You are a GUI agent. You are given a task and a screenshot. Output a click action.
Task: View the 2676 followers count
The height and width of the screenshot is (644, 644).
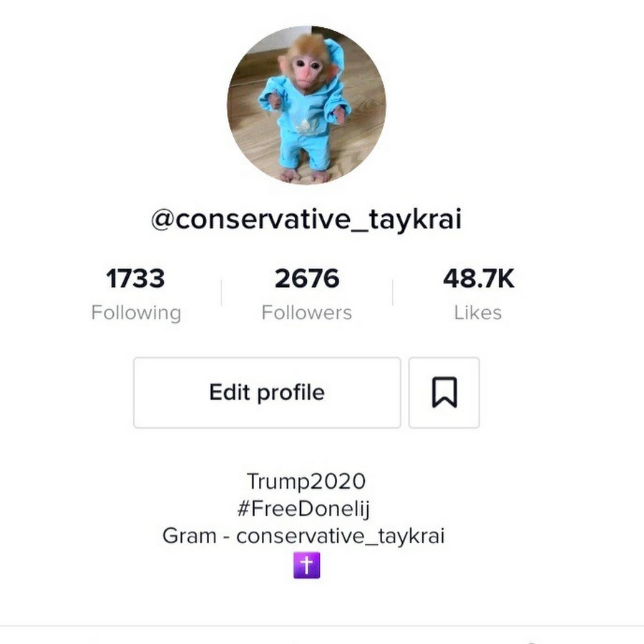pos(307,278)
